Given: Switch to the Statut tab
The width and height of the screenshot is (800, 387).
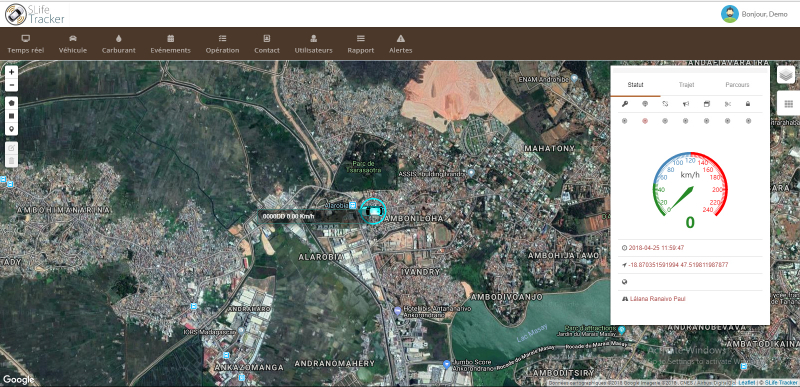Looking at the screenshot, I should (635, 85).
